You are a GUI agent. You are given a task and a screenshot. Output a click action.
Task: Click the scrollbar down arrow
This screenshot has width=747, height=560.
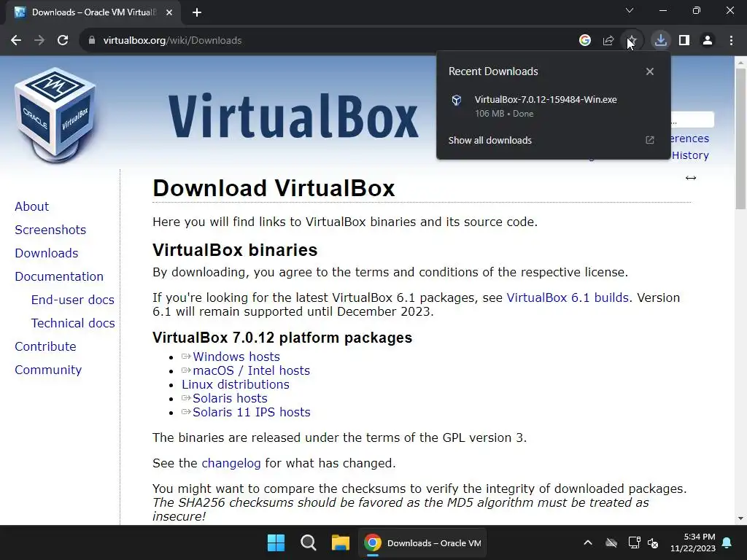point(740,518)
